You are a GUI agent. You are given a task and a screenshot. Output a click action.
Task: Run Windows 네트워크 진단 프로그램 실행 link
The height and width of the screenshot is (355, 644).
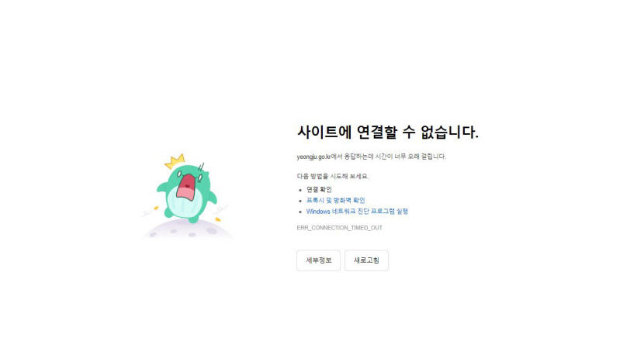[357, 212]
